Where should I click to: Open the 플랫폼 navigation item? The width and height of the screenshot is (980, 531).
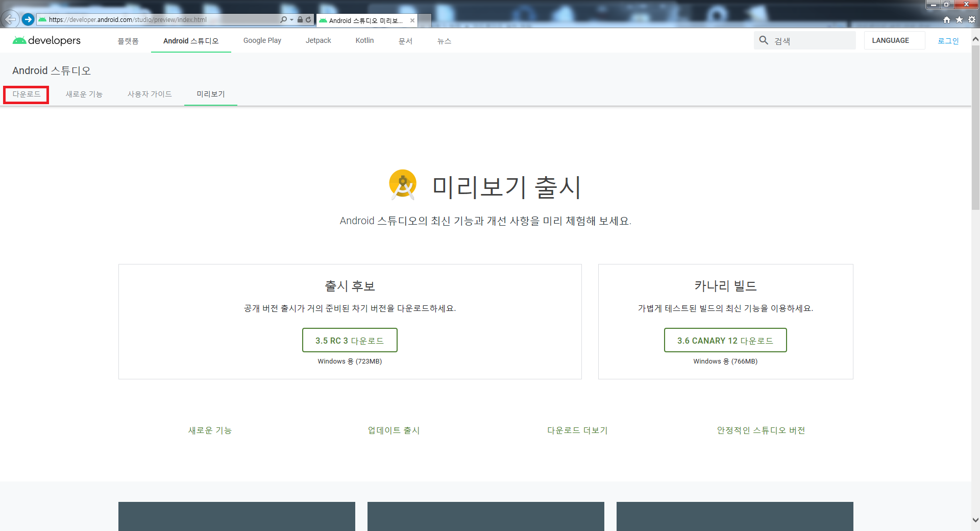coord(128,41)
